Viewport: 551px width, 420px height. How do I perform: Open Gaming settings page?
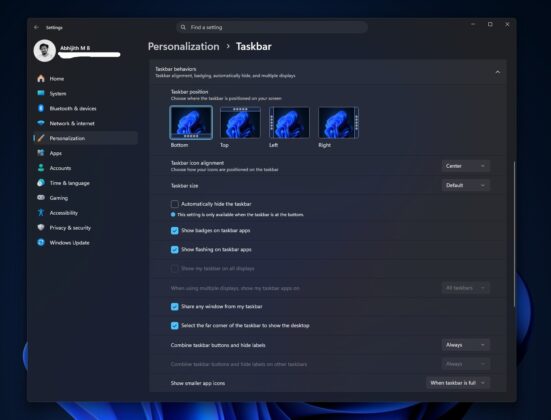(85, 198)
